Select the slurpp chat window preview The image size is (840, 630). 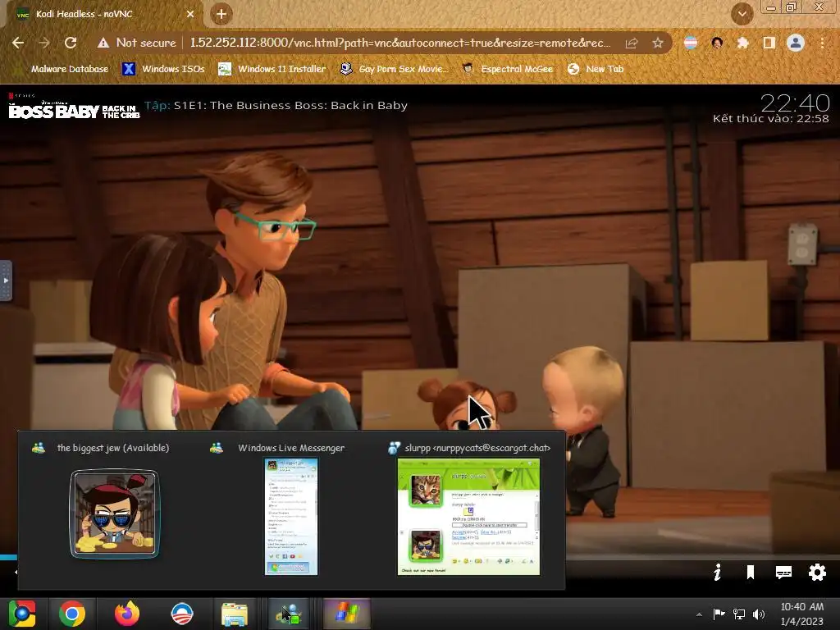[468, 509]
